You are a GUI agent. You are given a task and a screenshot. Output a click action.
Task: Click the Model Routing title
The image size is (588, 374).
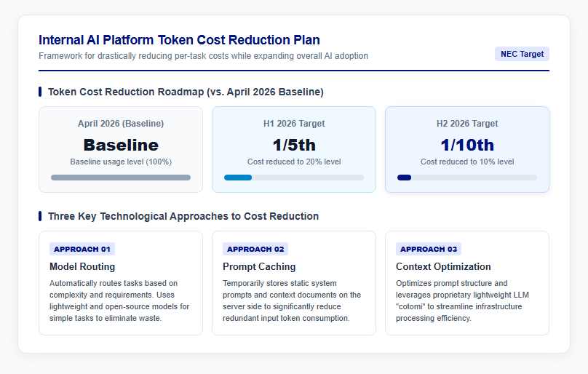82,267
